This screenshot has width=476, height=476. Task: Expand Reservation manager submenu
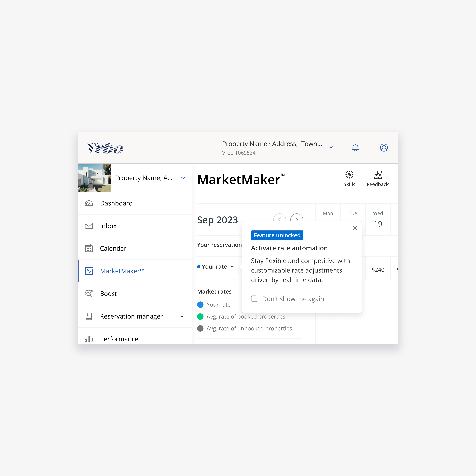pyautogui.click(x=182, y=316)
